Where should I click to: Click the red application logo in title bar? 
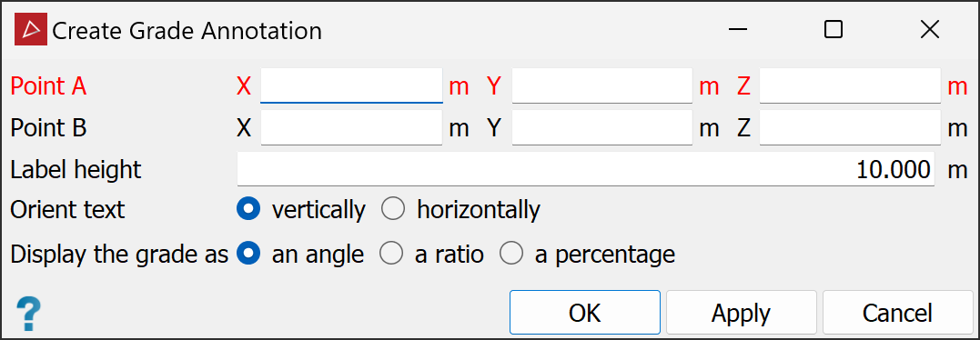click(x=31, y=30)
